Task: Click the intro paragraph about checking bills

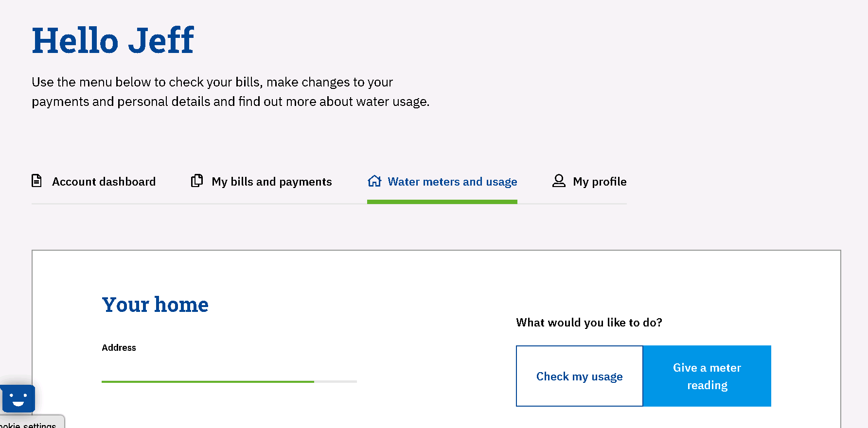Action: pyautogui.click(x=230, y=92)
